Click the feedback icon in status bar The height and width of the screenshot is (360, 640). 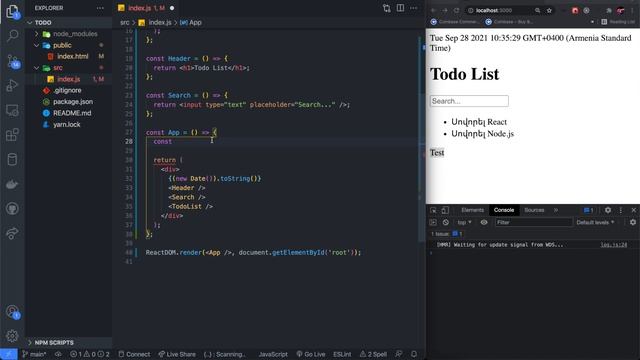pos(399,354)
